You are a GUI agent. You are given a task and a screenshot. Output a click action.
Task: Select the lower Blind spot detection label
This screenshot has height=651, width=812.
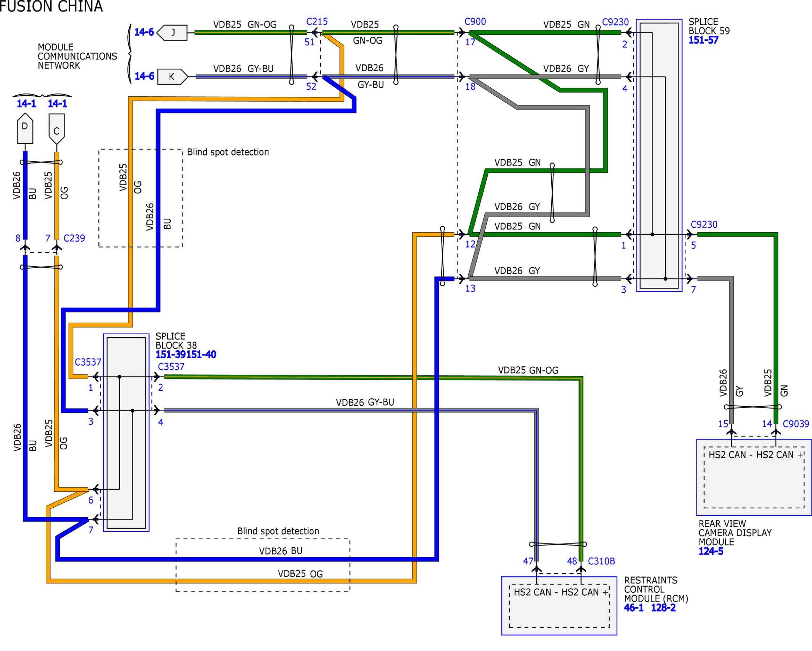(278, 531)
